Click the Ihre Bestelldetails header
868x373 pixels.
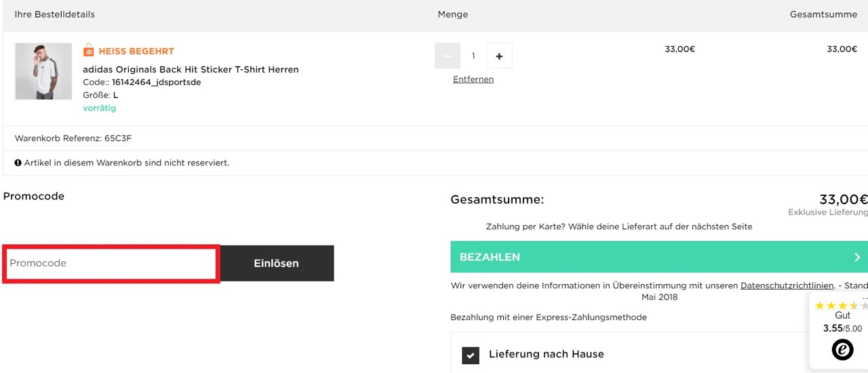click(x=55, y=14)
